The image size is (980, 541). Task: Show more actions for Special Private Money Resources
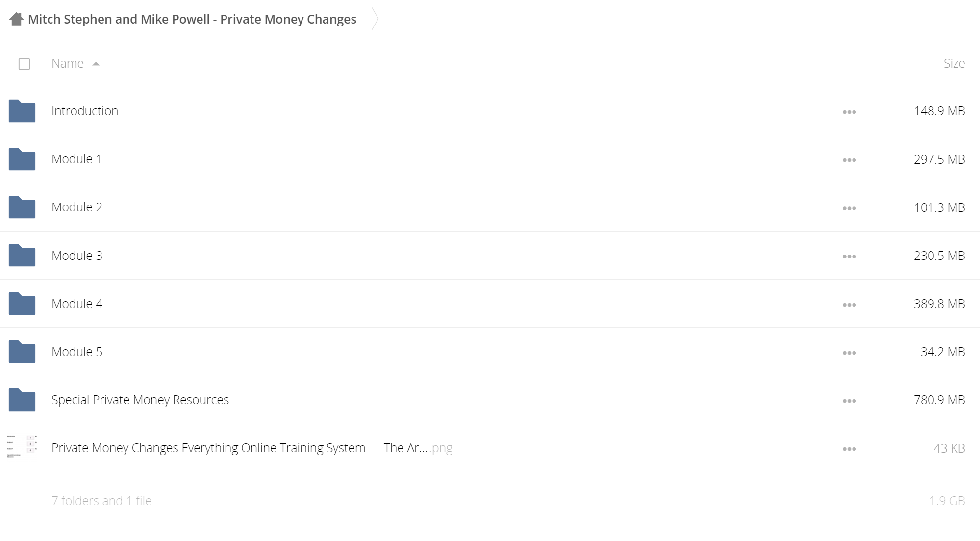tap(849, 401)
